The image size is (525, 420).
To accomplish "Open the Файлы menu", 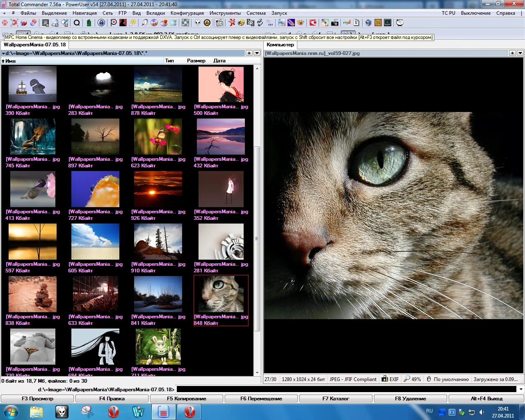I will 28,13.
